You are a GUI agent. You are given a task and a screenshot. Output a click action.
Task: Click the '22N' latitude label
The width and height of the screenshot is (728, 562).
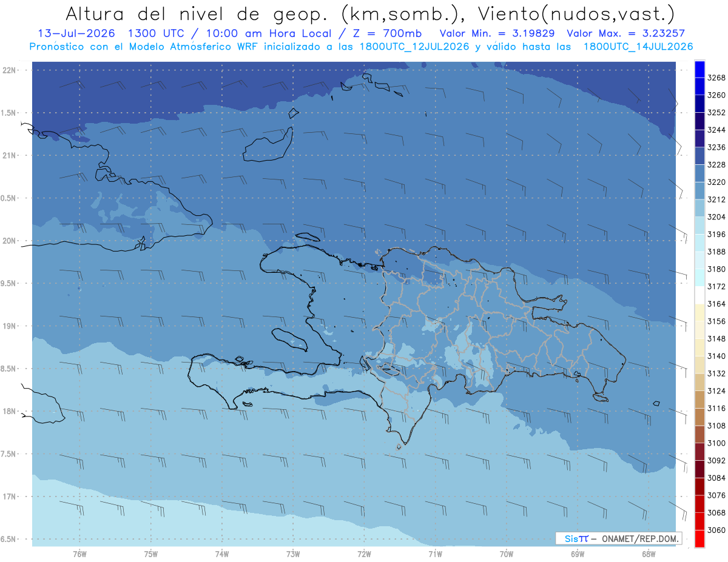(x=9, y=70)
